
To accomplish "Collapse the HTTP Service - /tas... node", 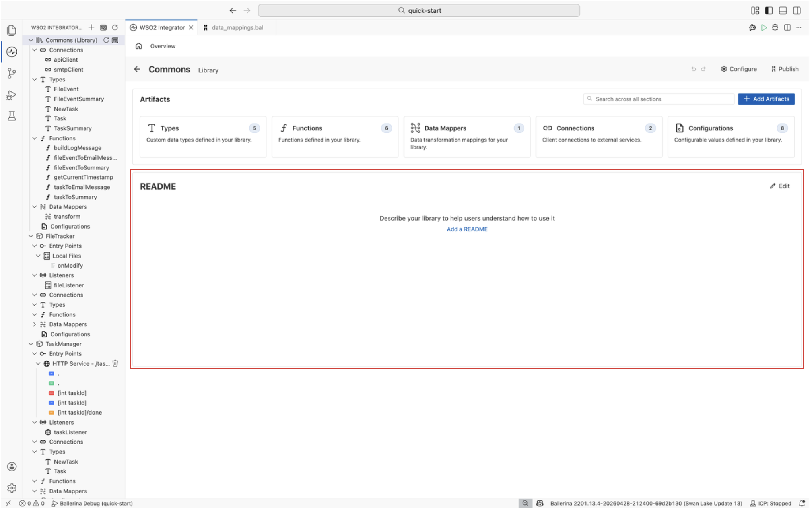I will pos(38,364).
